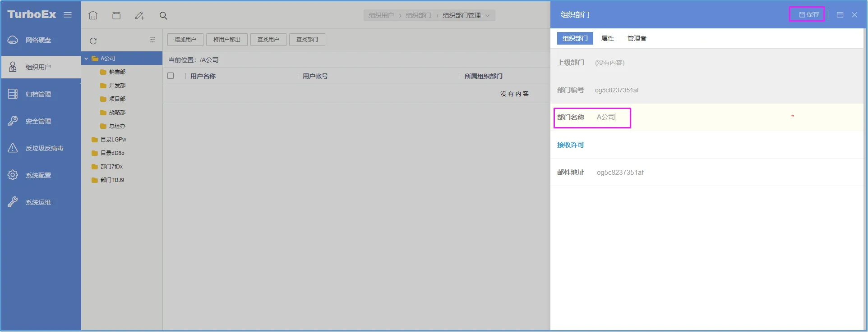Image resolution: width=868 pixels, height=332 pixels.
Task: Open the search magnifier icon
Action: [x=163, y=16]
